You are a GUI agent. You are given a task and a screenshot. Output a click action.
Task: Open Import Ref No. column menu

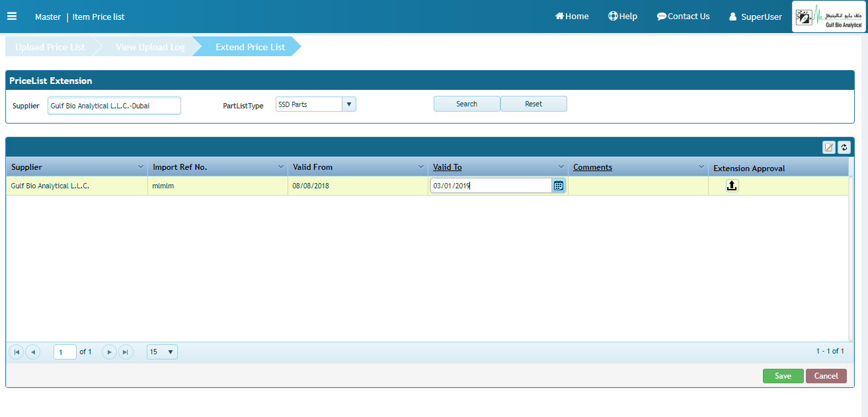click(281, 167)
